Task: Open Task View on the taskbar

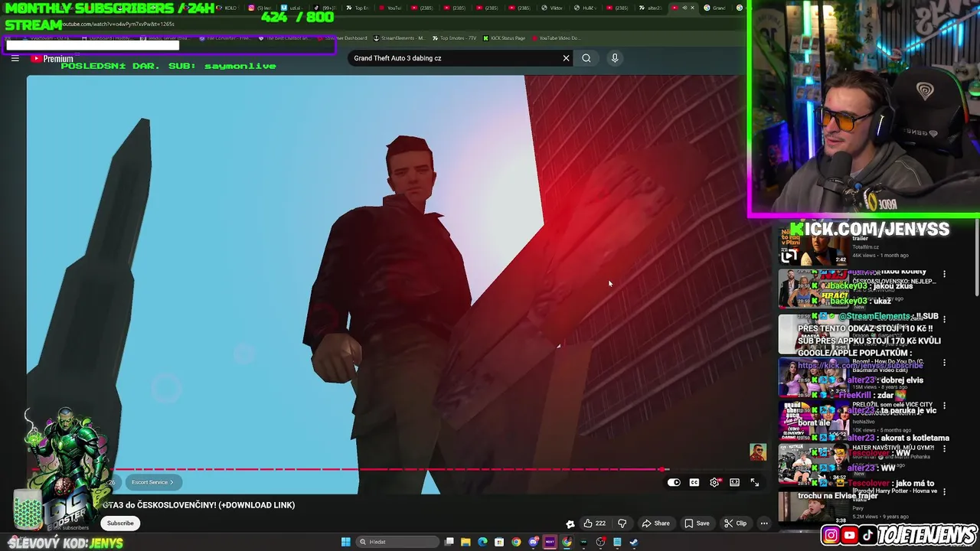Action: click(449, 542)
